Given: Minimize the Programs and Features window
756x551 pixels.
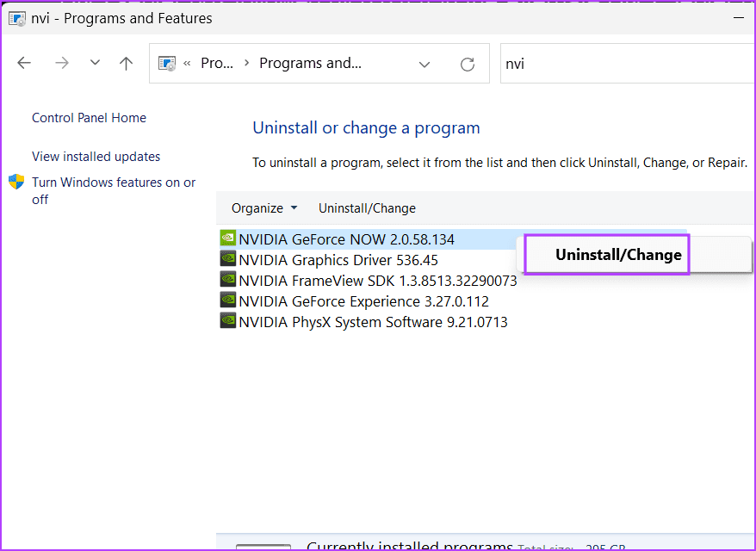Looking at the screenshot, I should point(738,18).
